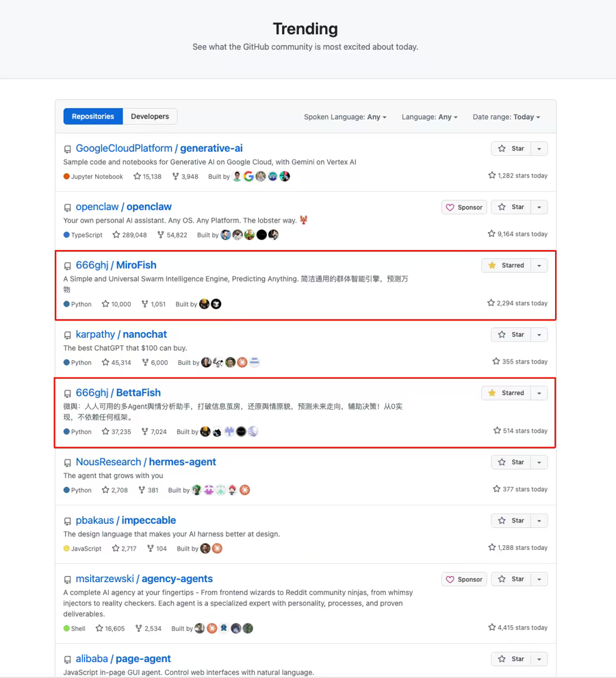The width and height of the screenshot is (616, 678).
Task: Open the Spoken Language filter dropdown
Action: click(345, 117)
